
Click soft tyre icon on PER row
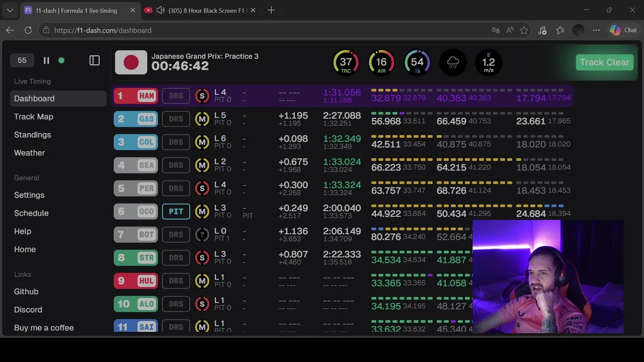tap(202, 188)
